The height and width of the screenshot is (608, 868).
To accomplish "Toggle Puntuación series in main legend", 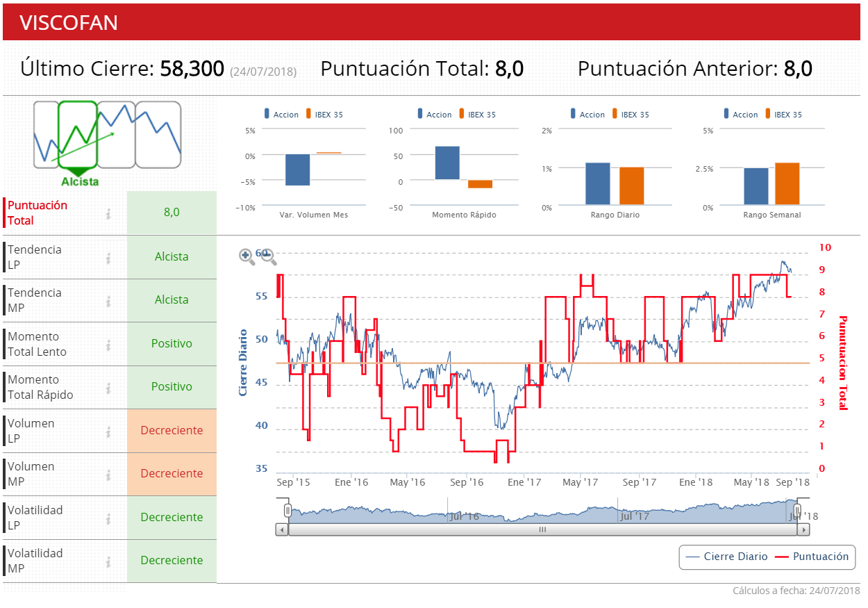I will tap(812, 557).
